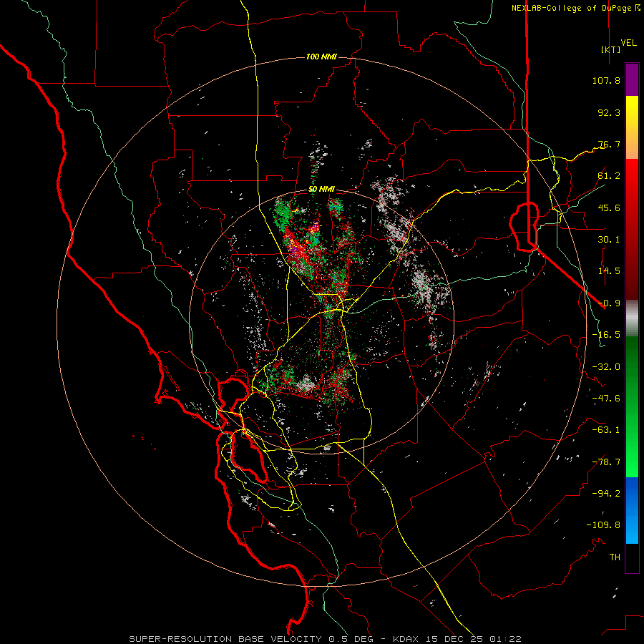Select the 107.8 legend value
Viewport: 644px width, 644px height.
coord(606,80)
